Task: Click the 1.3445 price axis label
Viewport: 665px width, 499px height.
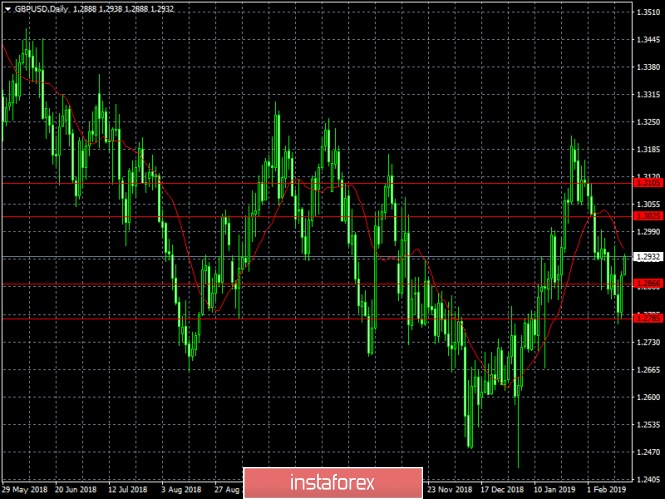Action: pos(648,40)
